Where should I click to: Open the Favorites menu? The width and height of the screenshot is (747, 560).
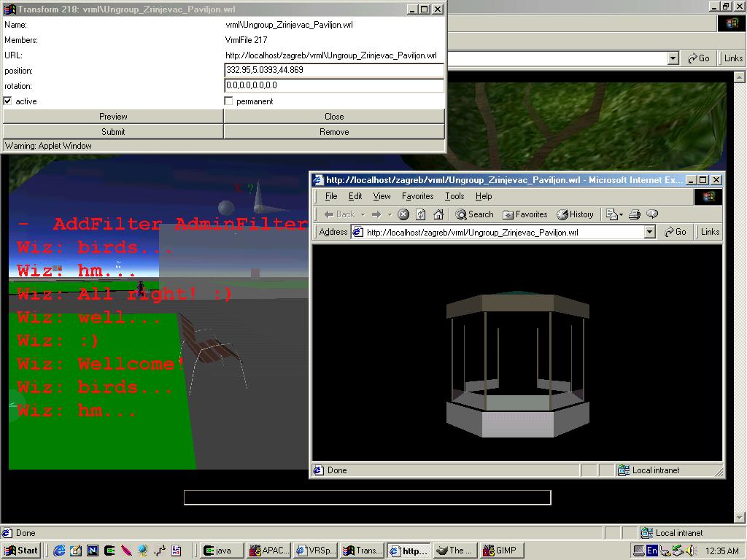point(417,196)
